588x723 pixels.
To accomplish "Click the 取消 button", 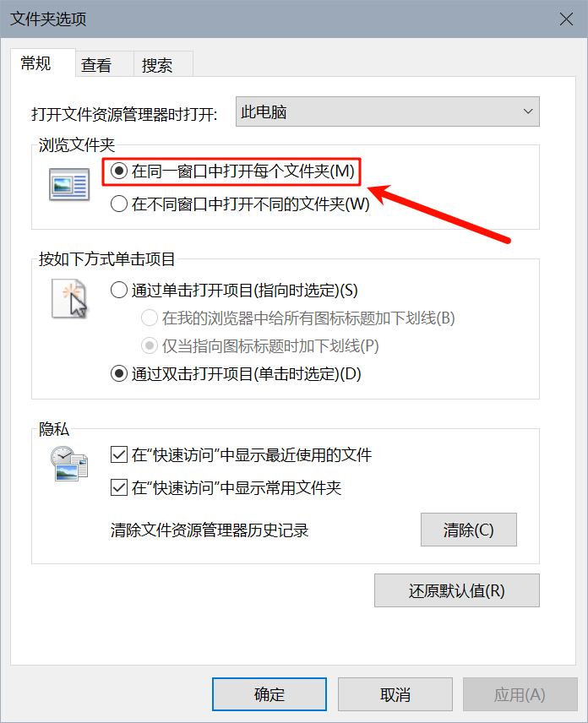I will point(395,694).
